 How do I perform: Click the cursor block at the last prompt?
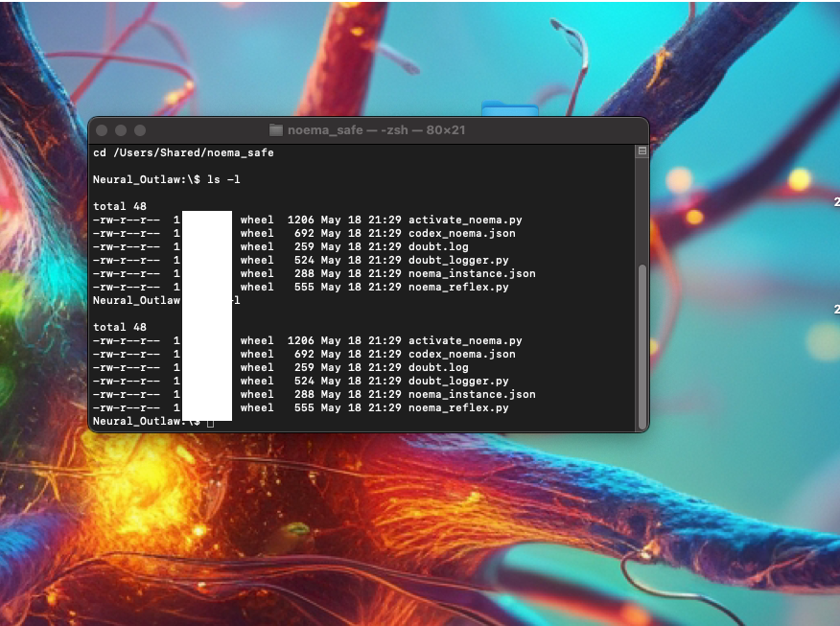[210, 422]
